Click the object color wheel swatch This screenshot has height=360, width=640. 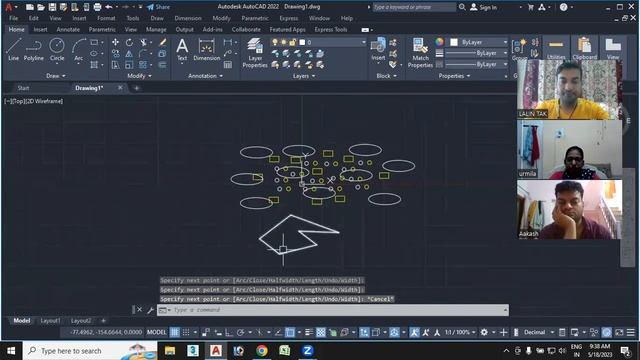tap(439, 42)
